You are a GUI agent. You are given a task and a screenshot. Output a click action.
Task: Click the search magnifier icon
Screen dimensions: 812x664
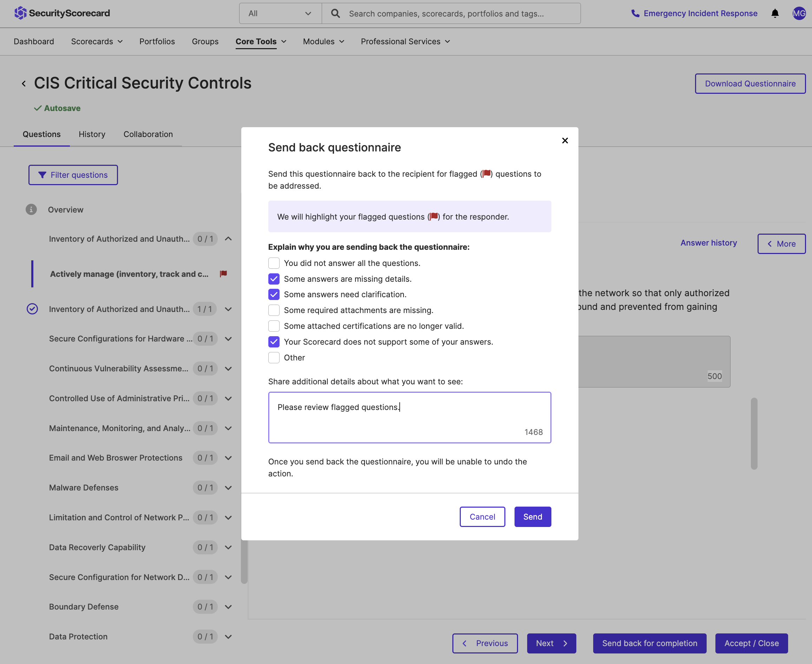click(335, 13)
